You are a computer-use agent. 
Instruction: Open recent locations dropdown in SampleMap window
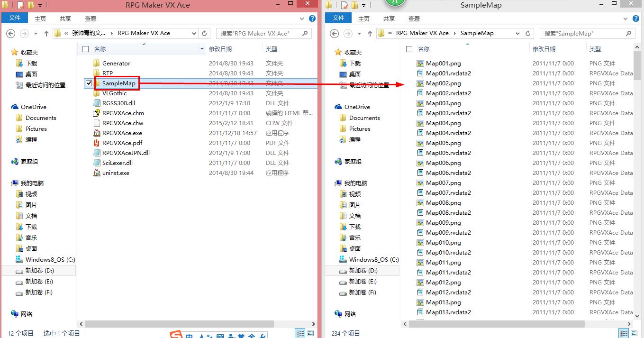[358, 34]
